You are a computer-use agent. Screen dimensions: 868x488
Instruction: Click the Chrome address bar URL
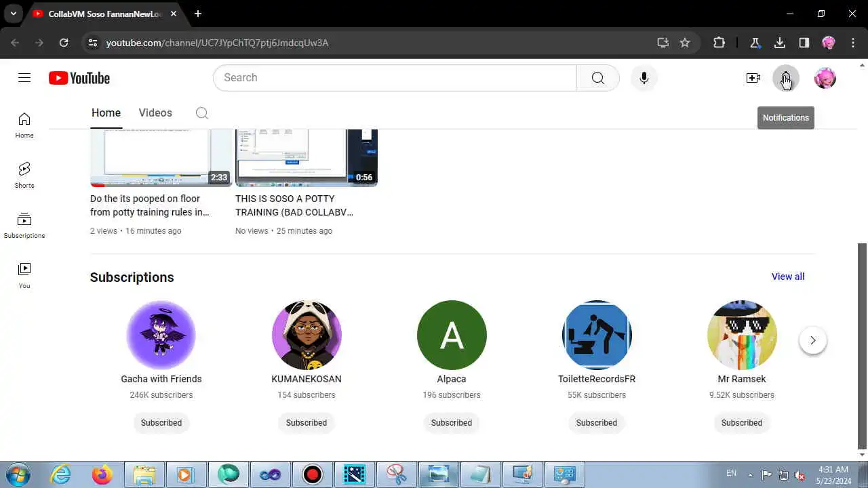click(217, 43)
